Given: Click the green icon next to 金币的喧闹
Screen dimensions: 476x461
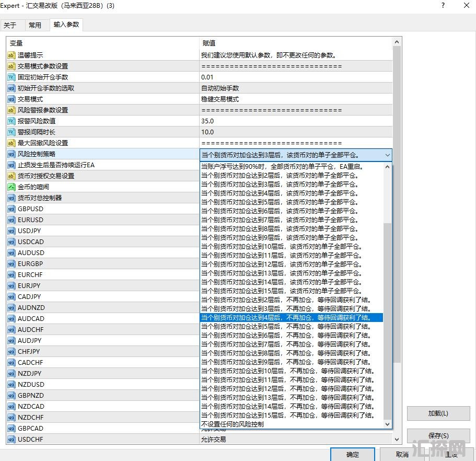Looking at the screenshot, I should tap(11, 187).
